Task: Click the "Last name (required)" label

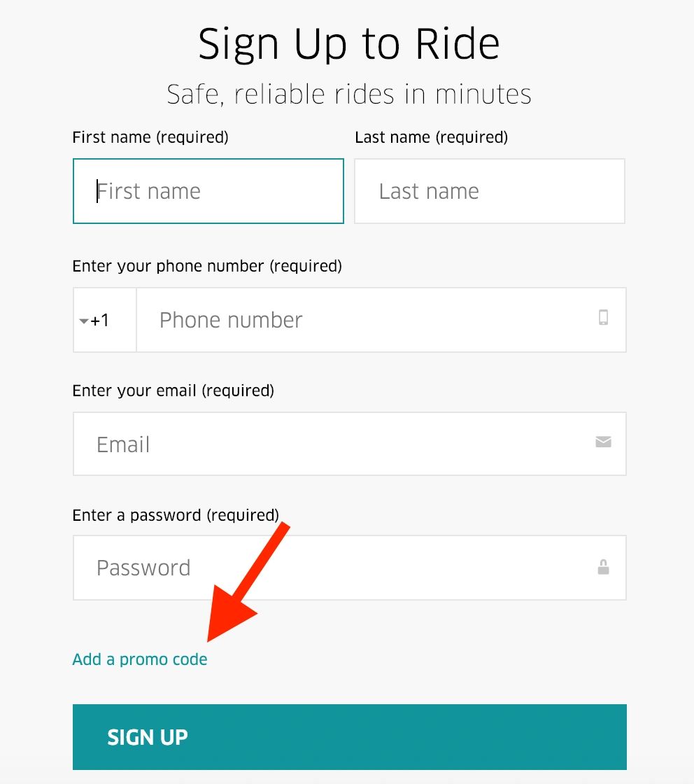Action: 431,137
